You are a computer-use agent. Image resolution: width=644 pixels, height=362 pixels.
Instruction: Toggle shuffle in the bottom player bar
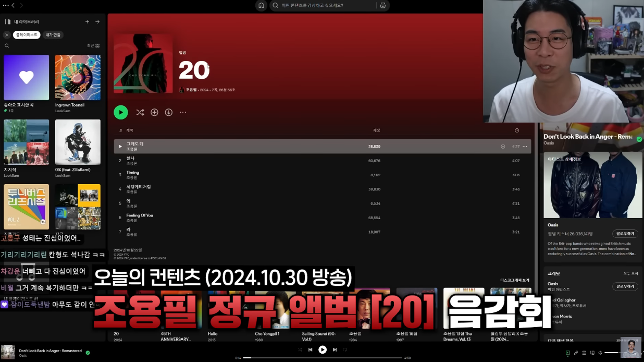[x=300, y=349]
